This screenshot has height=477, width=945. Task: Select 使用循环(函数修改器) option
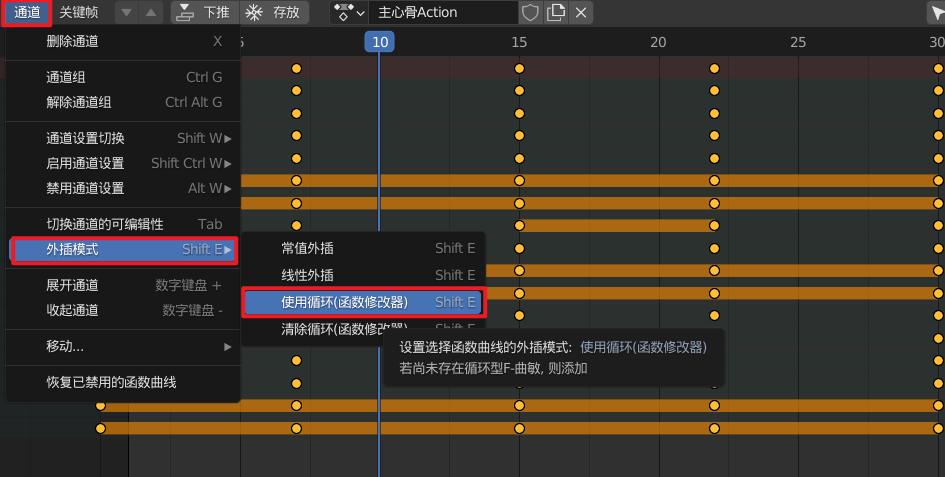pos(364,302)
